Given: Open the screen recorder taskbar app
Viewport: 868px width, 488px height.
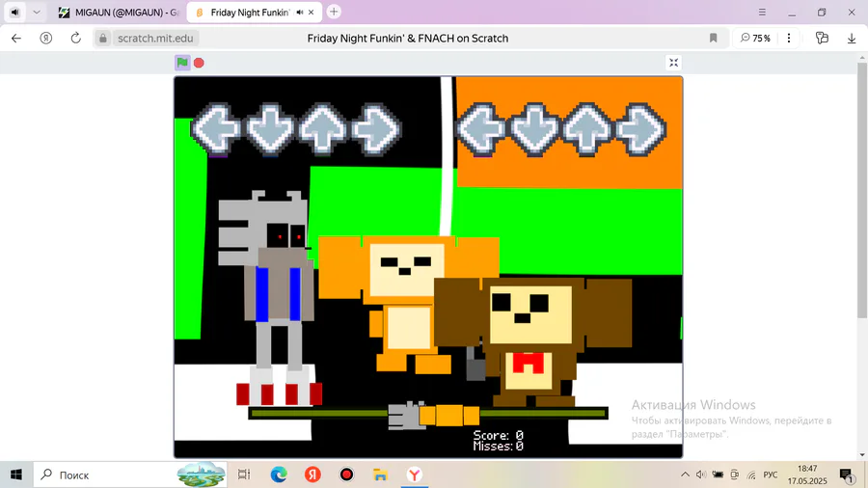Looking at the screenshot, I should 346,474.
